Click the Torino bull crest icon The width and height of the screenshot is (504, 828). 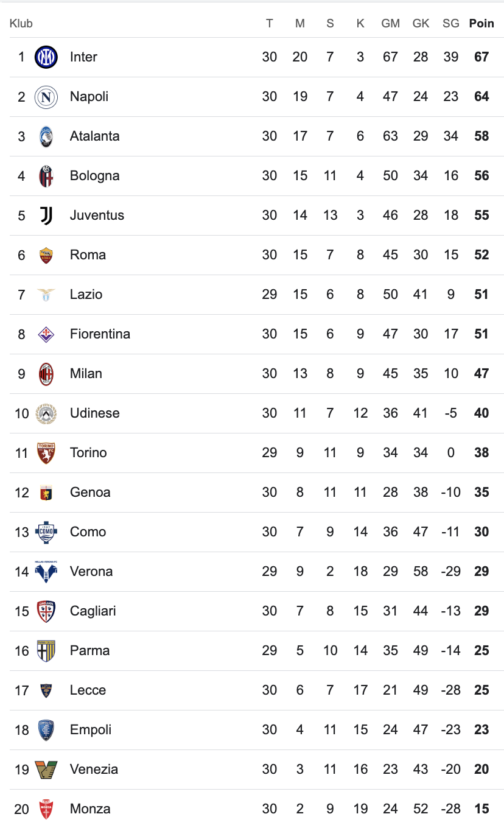pyautogui.click(x=46, y=453)
